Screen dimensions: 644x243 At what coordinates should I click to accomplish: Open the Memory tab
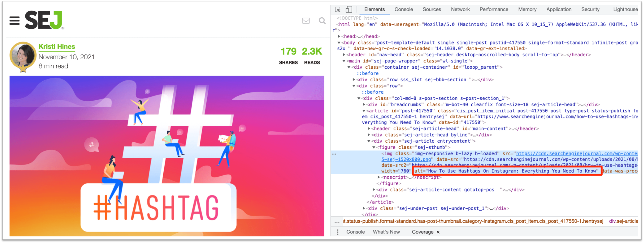(527, 9)
